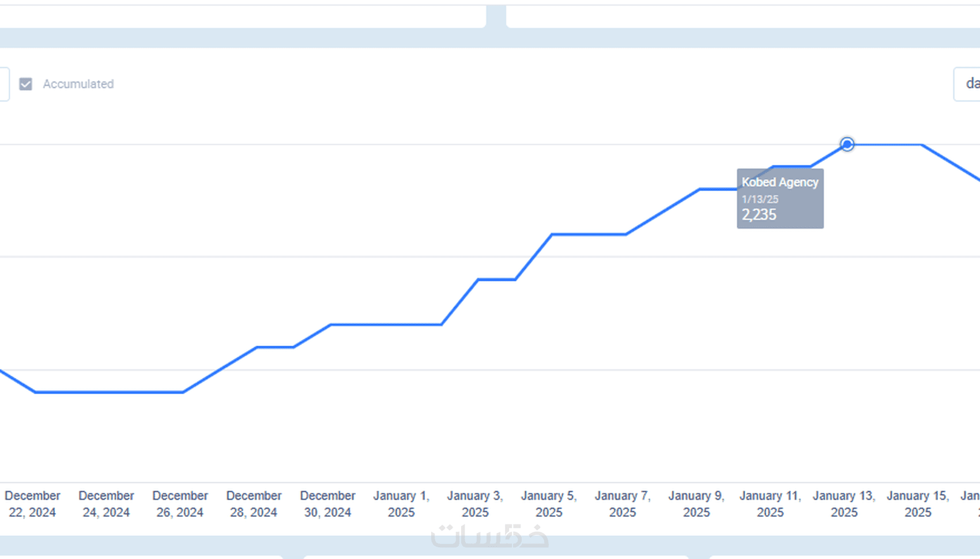Image resolution: width=980 pixels, height=559 pixels.
Task: Click the January 1, 2025 axis label
Action: click(x=401, y=504)
